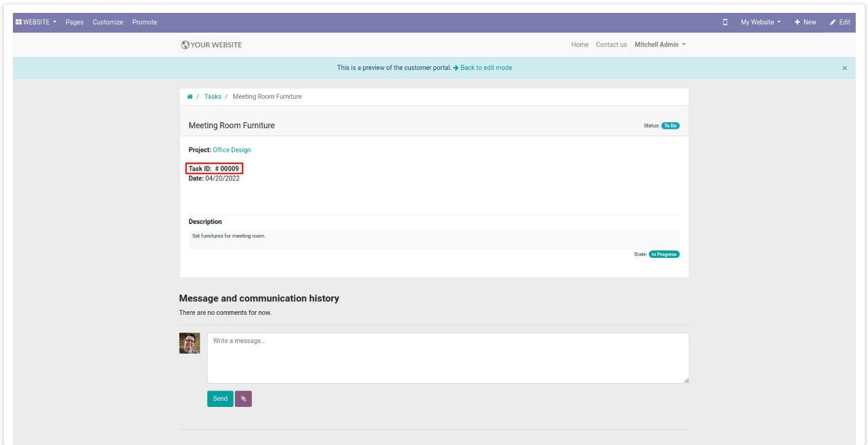Image resolution: width=868 pixels, height=445 pixels.
Task: Open the Customize menu
Action: tap(108, 22)
